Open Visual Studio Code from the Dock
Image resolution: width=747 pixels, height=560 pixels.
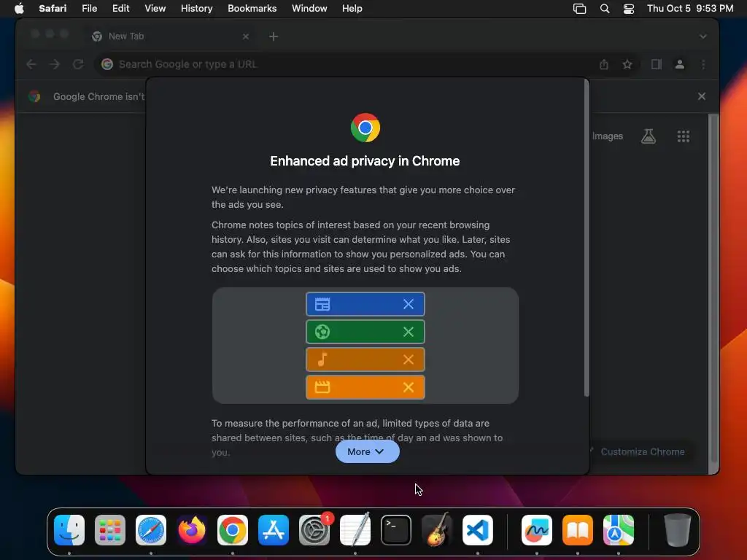coord(477,530)
